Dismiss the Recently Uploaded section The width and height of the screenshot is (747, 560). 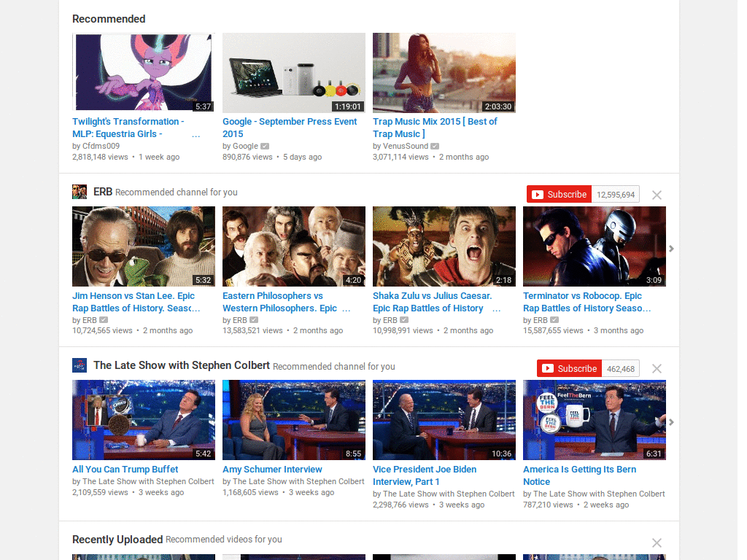point(657,542)
